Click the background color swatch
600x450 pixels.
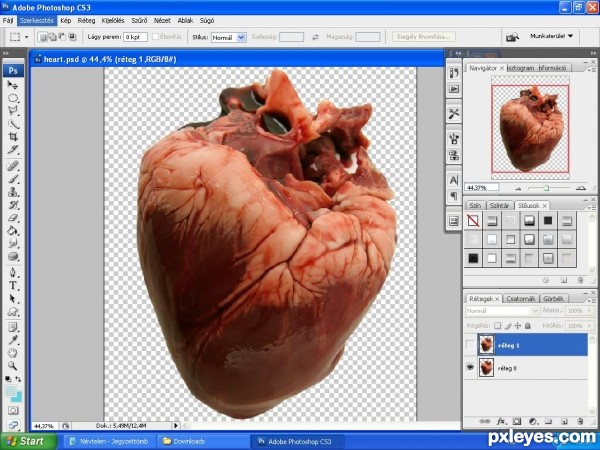tap(16, 397)
